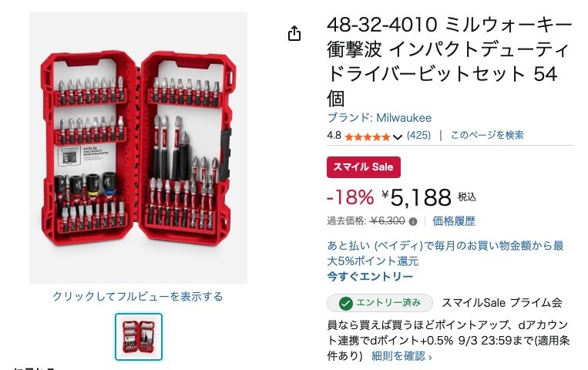This screenshot has height=370, width=588.
Task: Click クリックしてフルビューを表示する link
Action: [x=138, y=297]
